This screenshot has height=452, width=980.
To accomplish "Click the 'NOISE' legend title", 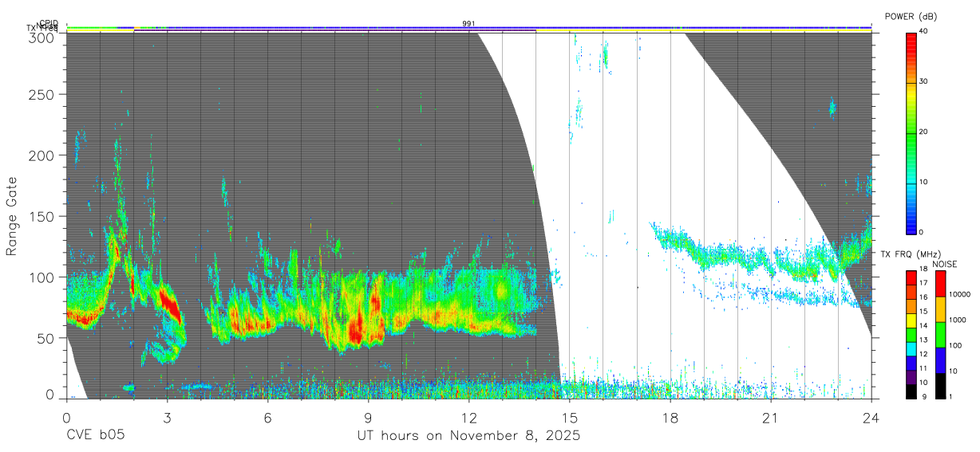I will pos(946,264).
